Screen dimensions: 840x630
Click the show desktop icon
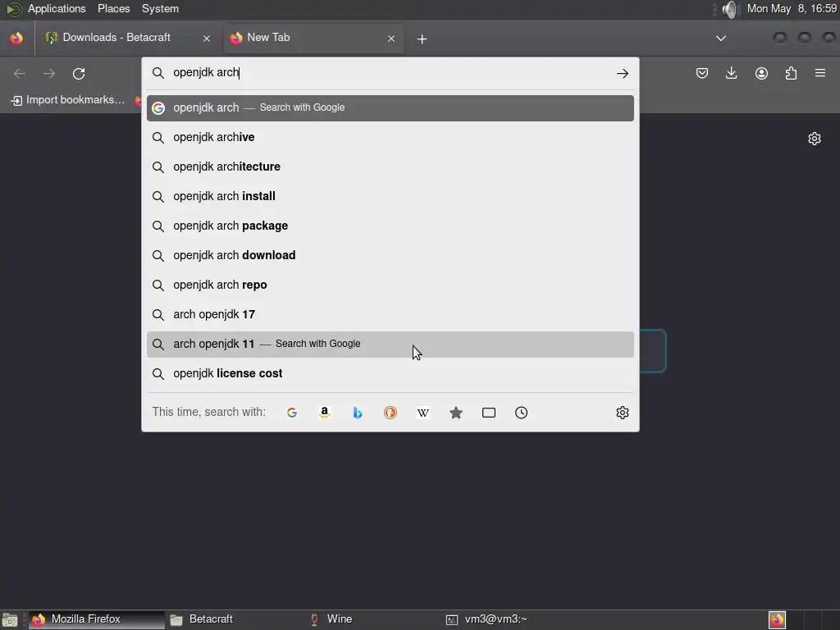[10, 620]
